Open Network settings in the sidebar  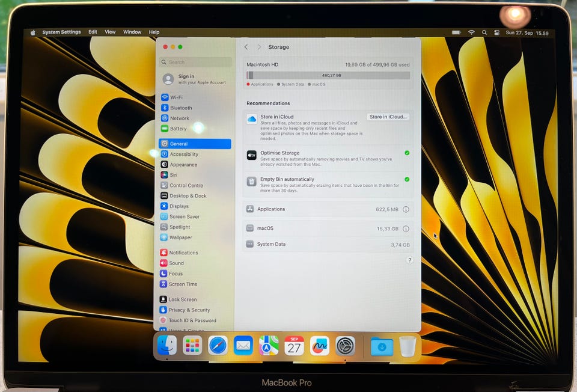(x=195, y=118)
